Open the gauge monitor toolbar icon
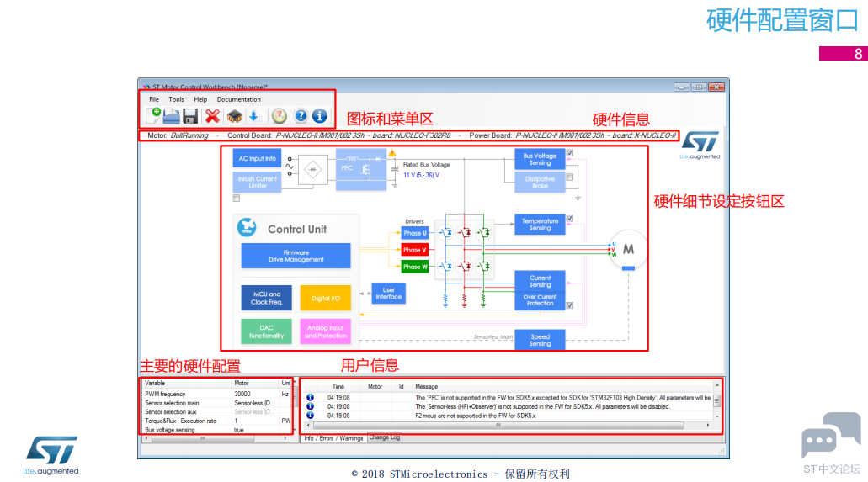 tap(279, 115)
